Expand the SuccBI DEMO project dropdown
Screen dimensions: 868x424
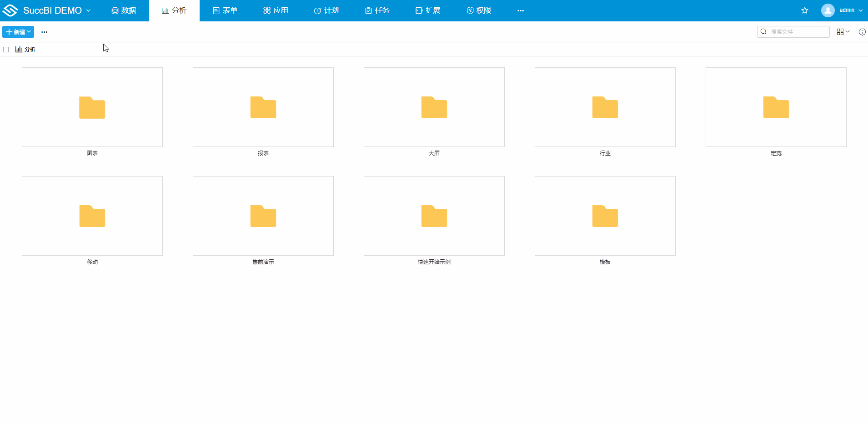[x=88, y=10]
